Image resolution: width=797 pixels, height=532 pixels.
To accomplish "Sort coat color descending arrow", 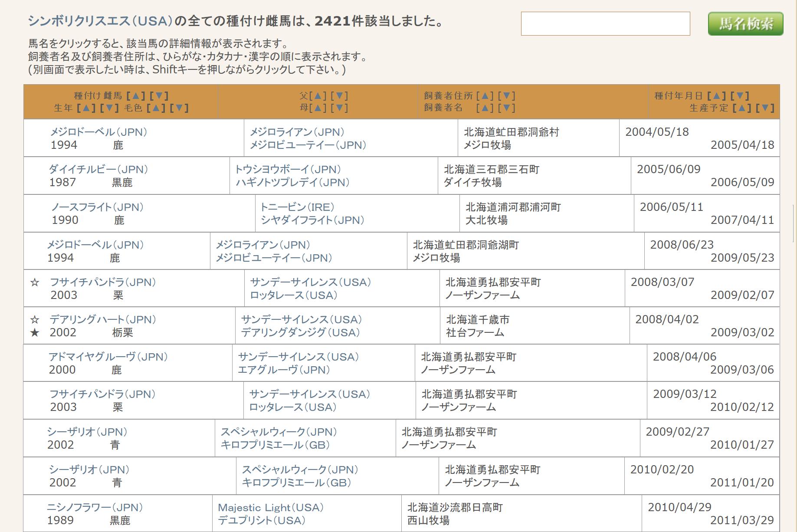I will (179, 108).
